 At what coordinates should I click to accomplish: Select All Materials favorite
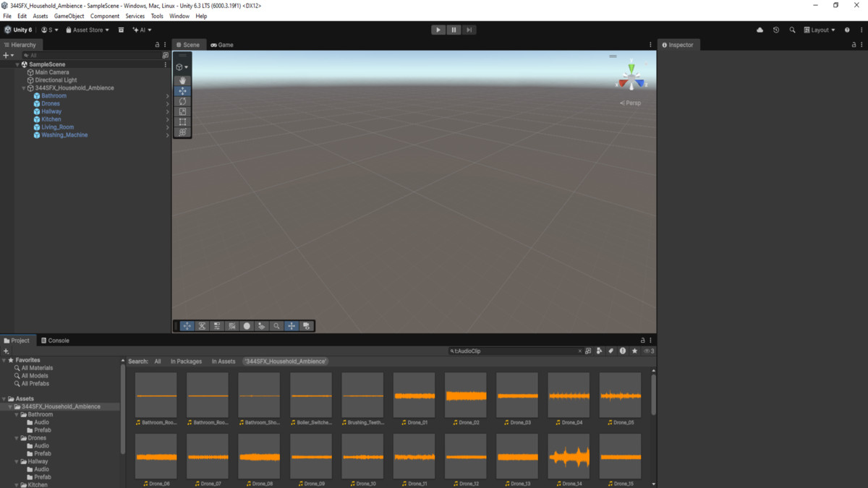[37, 368]
